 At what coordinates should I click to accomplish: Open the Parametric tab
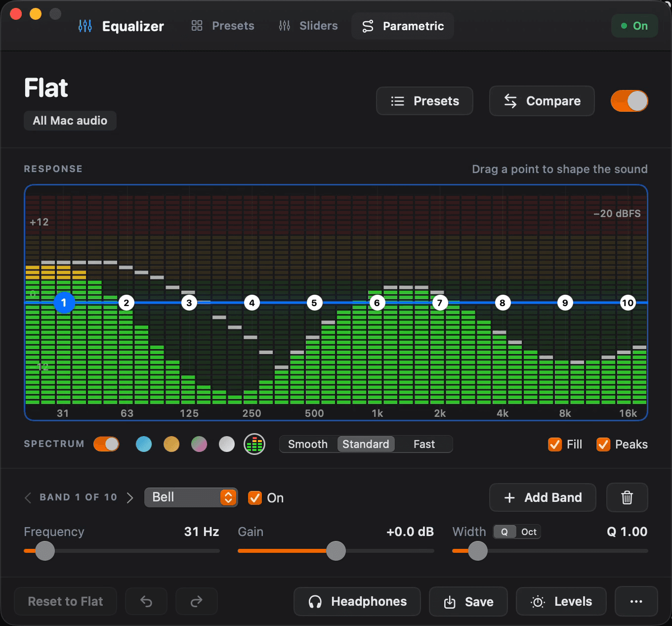coord(403,26)
